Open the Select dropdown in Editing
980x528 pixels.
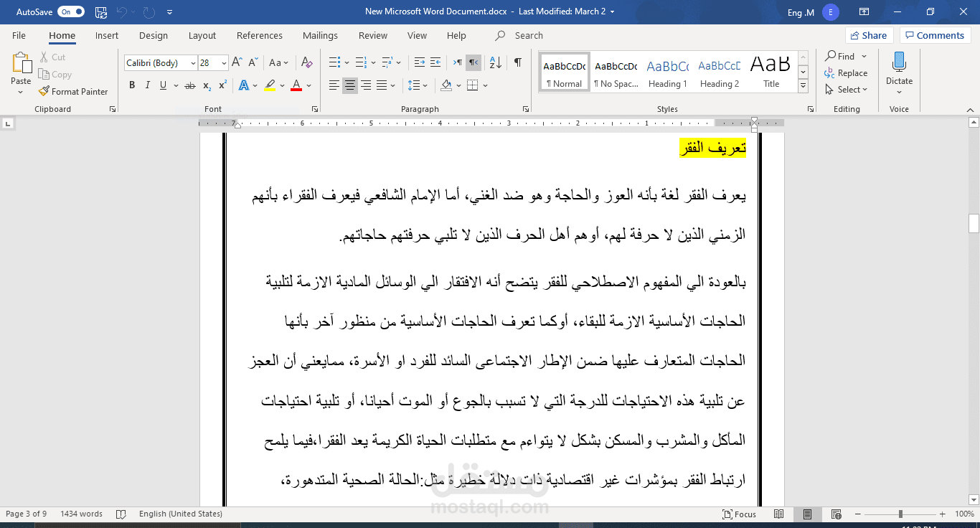(x=846, y=90)
